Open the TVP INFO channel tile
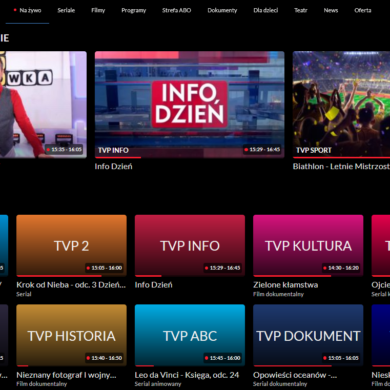The height and width of the screenshot is (390, 390). pyautogui.click(x=190, y=245)
